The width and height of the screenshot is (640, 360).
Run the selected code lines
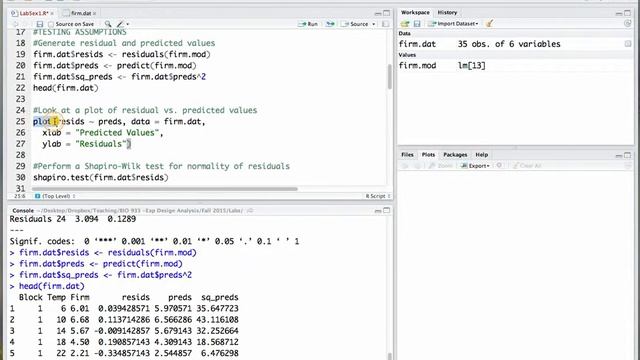[308, 24]
